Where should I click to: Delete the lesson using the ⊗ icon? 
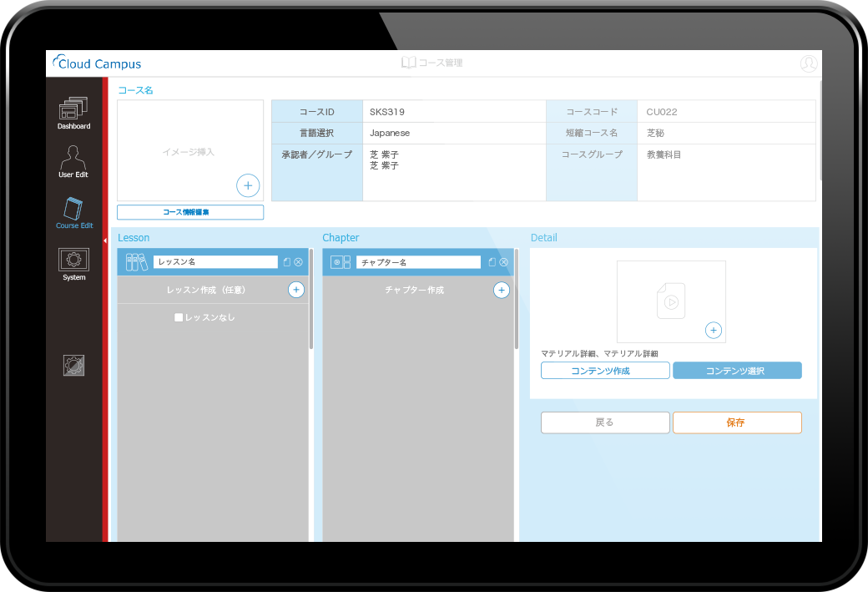296,261
